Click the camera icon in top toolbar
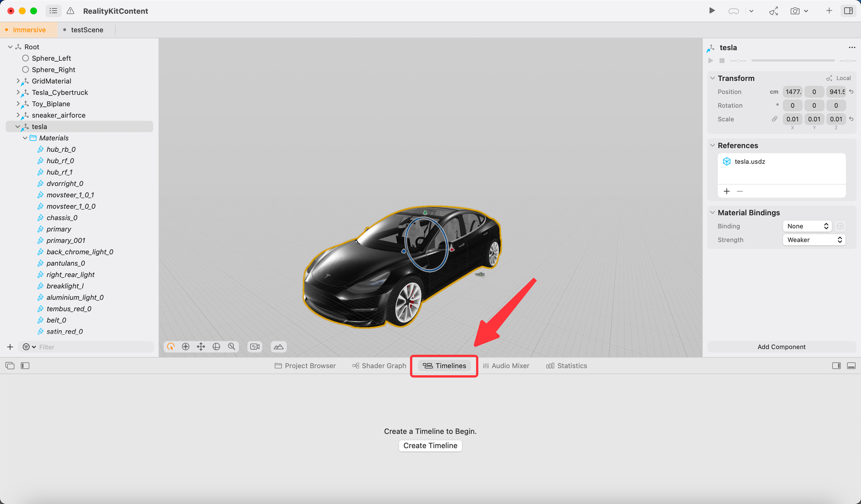The height and width of the screenshot is (504, 861). pos(795,11)
